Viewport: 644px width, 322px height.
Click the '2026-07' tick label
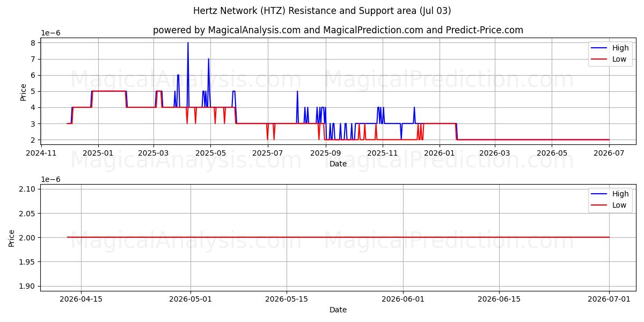pos(609,153)
